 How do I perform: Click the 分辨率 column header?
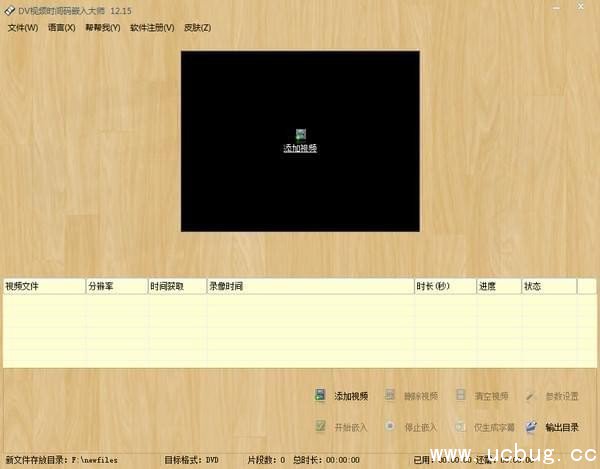pyautogui.click(x=117, y=286)
